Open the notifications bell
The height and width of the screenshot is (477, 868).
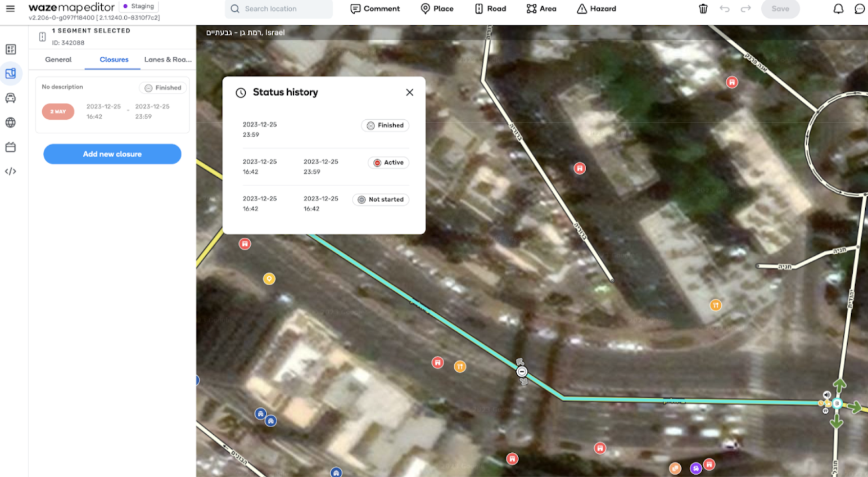[x=838, y=8]
